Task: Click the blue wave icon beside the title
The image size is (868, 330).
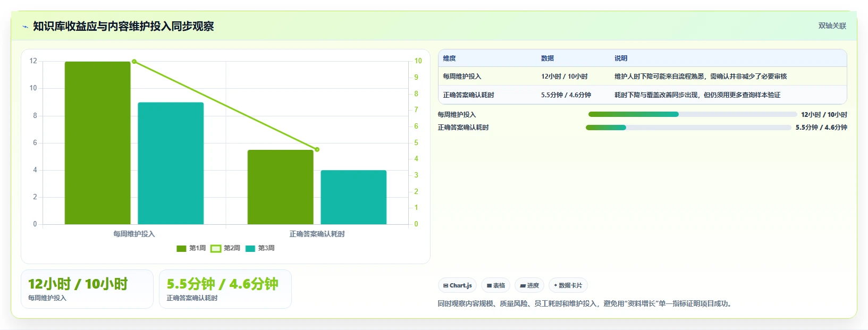Action: 25,27
